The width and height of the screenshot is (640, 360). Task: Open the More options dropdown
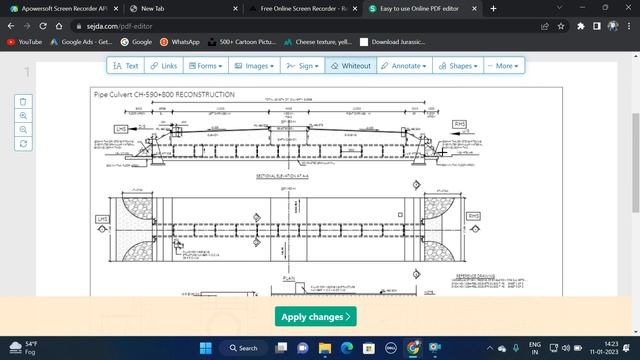504,66
